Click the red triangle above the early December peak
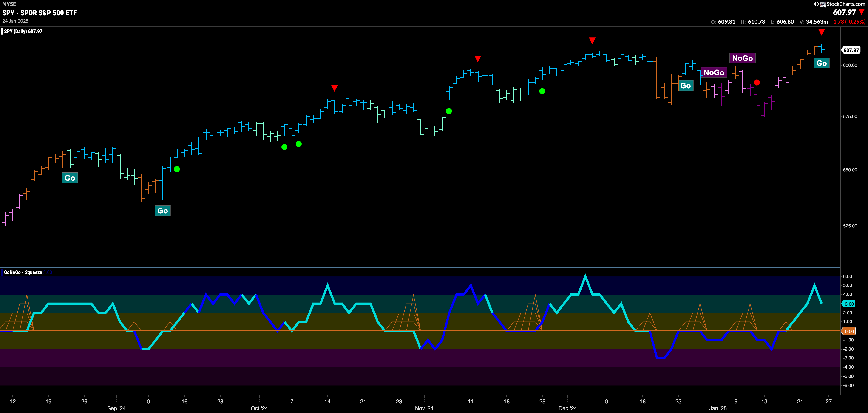 (592, 41)
